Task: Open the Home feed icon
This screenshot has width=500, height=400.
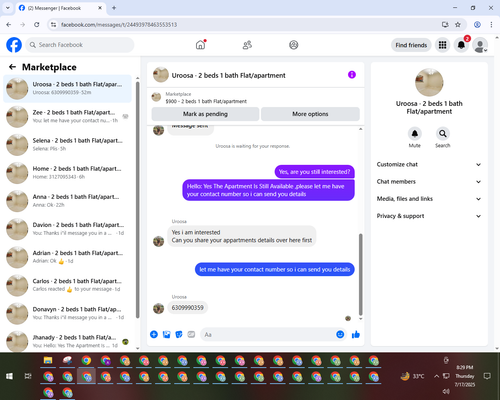Action: [x=200, y=45]
